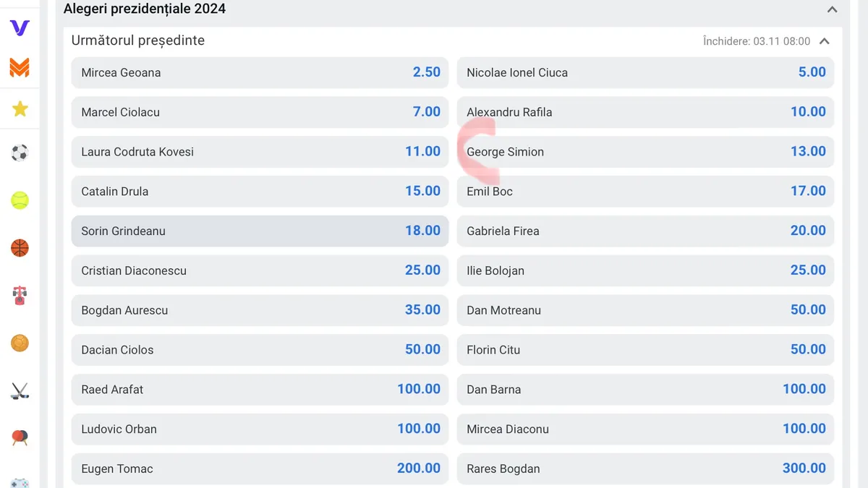Select Gabriela Firea odds 20.00
This screenshot has width=868, height=488.
[x=645, y=231]
